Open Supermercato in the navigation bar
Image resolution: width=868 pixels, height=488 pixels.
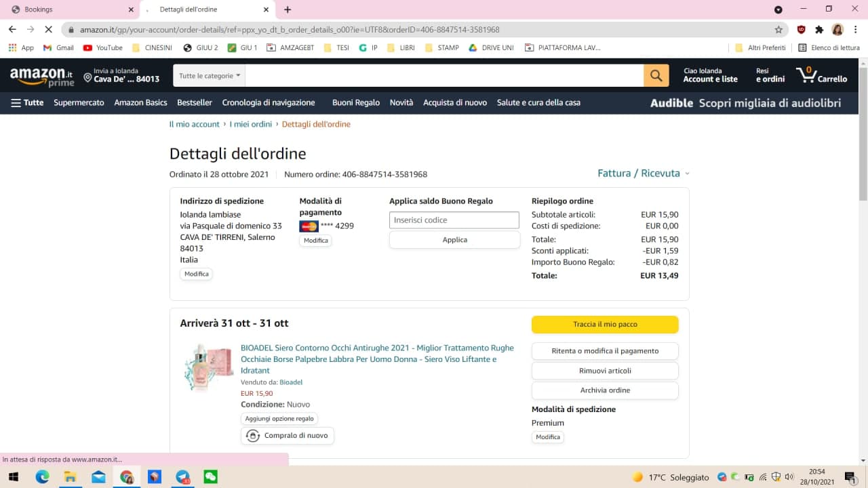click(79, 103)
